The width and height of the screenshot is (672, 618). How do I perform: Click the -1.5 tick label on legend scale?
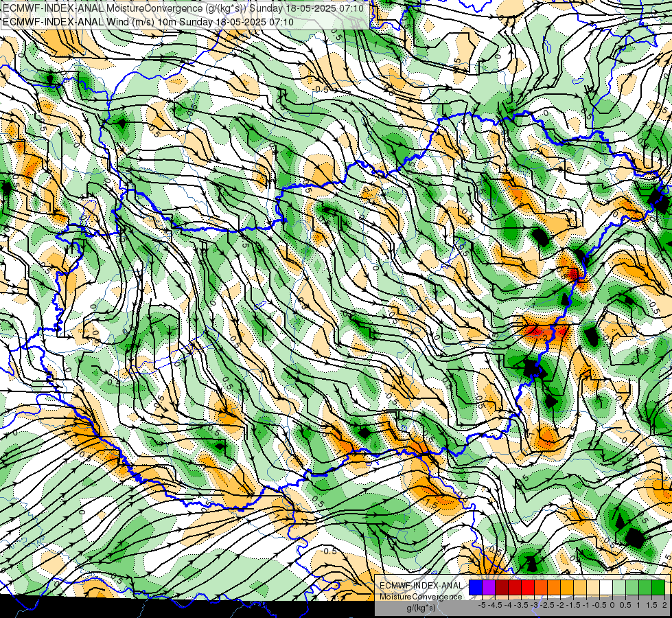point(573,605)
